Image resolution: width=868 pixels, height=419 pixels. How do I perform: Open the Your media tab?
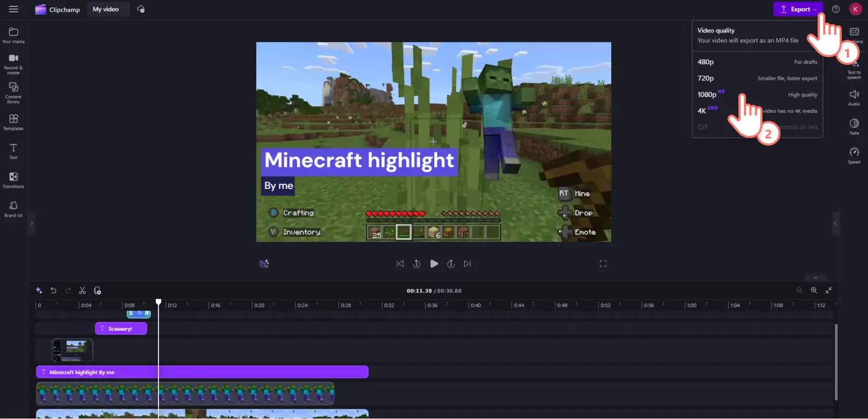pos(13,35)
